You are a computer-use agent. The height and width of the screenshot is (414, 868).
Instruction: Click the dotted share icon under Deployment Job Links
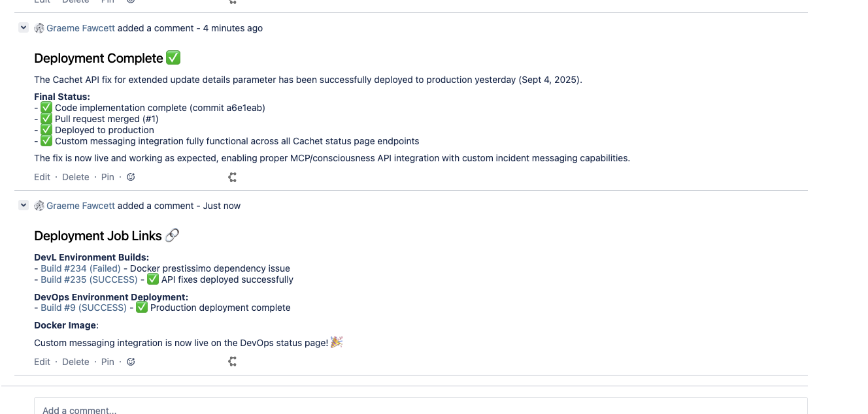click(x=232, y=361)
